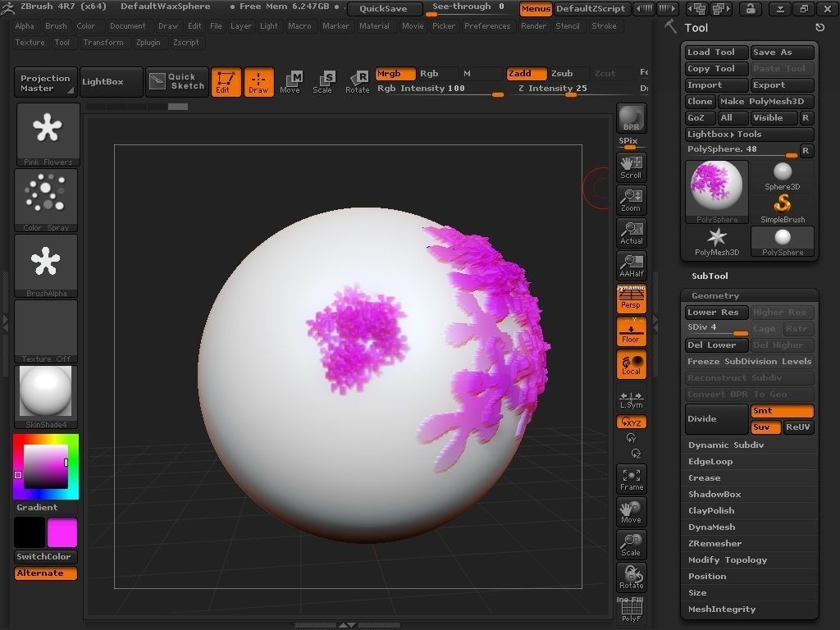Expand Modify Topology section
This screenshot has height=630, width=840.
coord(728,560)
